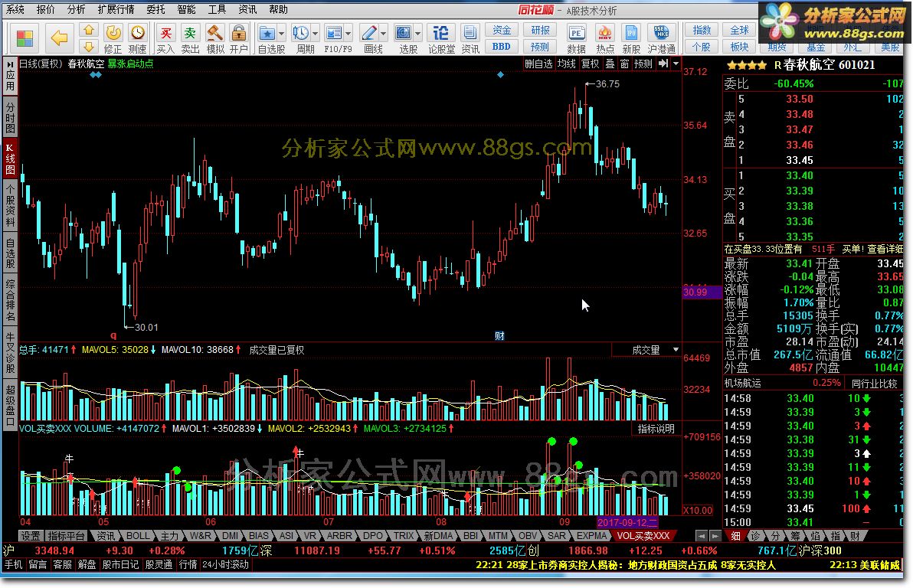The height and width of the screenshot is (588, 913).
Task: Switch to 个股资料 sidebar tab
Action: 10,204
